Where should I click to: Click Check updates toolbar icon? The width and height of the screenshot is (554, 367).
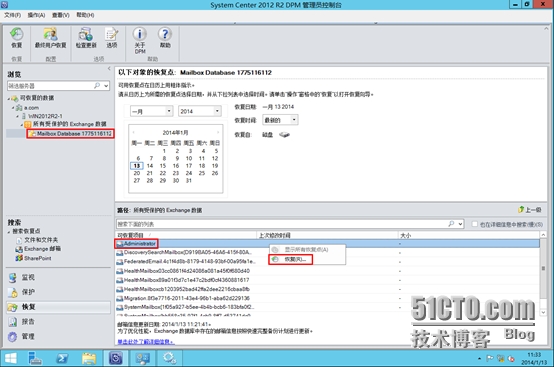point(86,38)
